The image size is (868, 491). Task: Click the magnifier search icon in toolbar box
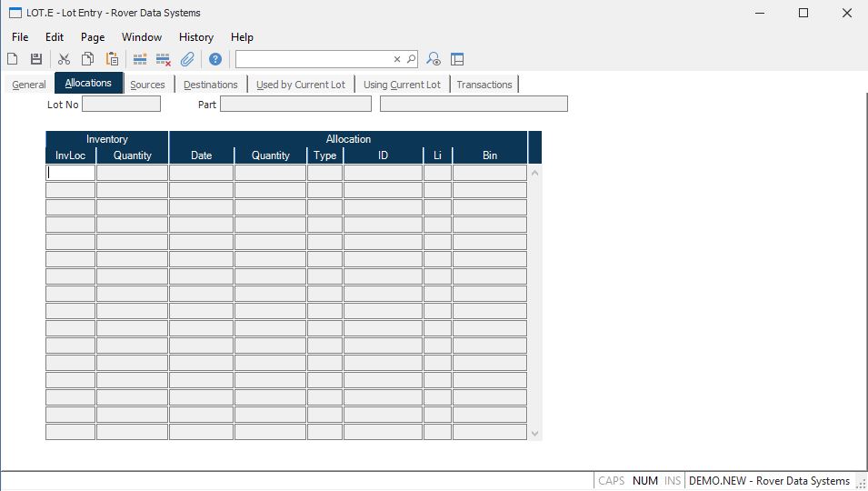(411, 59)
